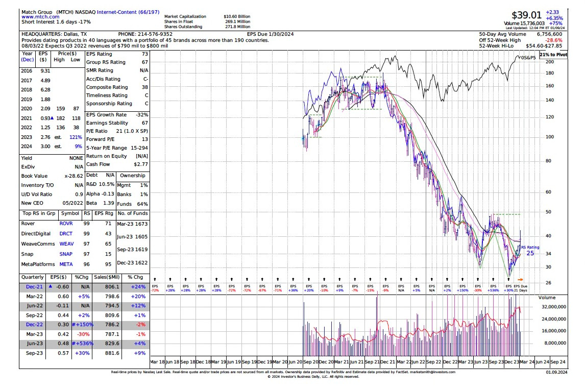Click the P/E Ratio value 21 (1.0 X SP)
Viewport: 585px width, 392px height.
[x=132, y=131]
